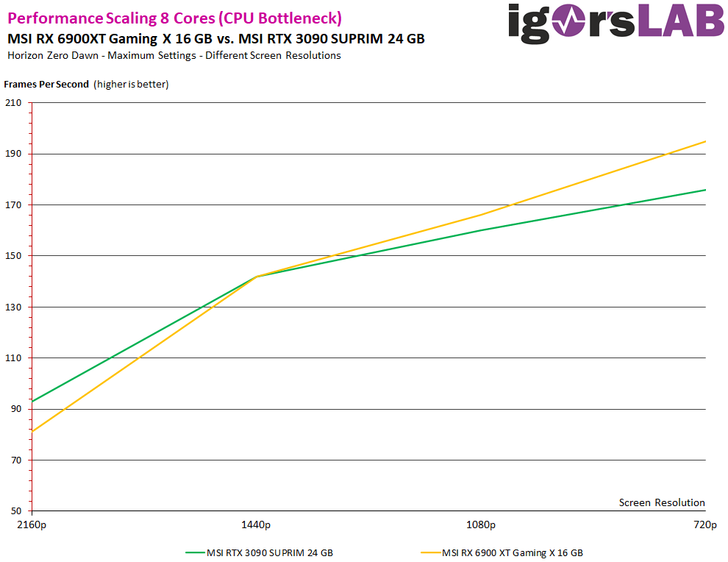Select the 2160p x-axis label
Viewport: 728px width, 562px height.
coord(32,524)
